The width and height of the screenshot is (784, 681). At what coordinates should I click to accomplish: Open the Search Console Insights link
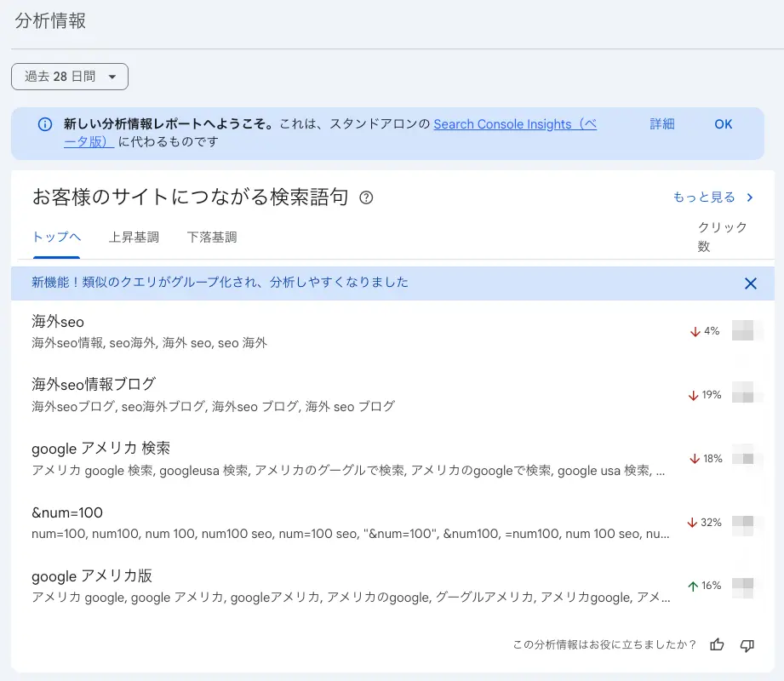pos(514,124)
